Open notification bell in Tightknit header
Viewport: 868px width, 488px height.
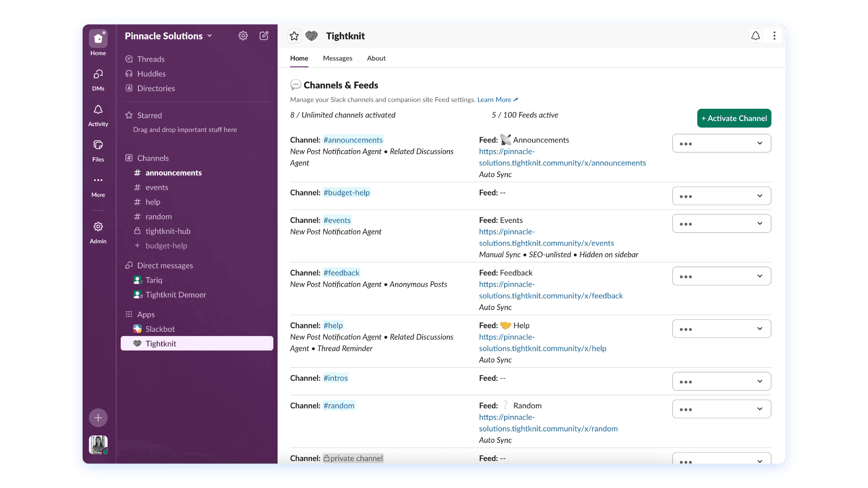tap(756, 36)
